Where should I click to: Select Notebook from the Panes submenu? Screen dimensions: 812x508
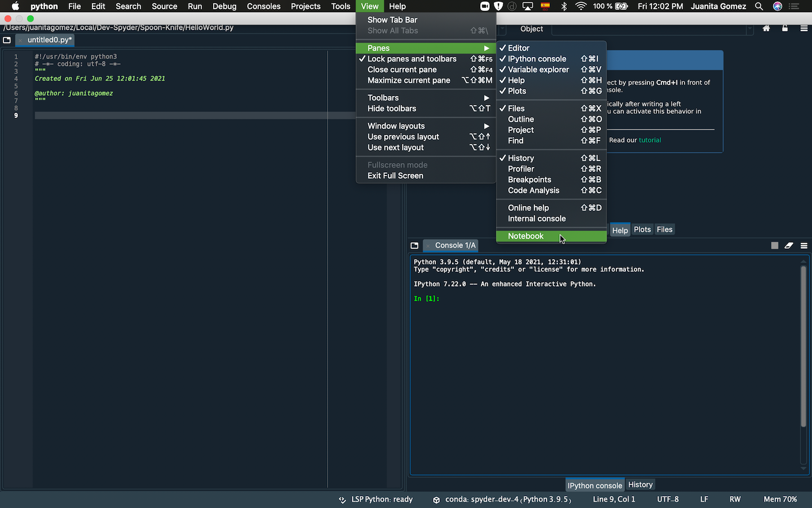526,236
